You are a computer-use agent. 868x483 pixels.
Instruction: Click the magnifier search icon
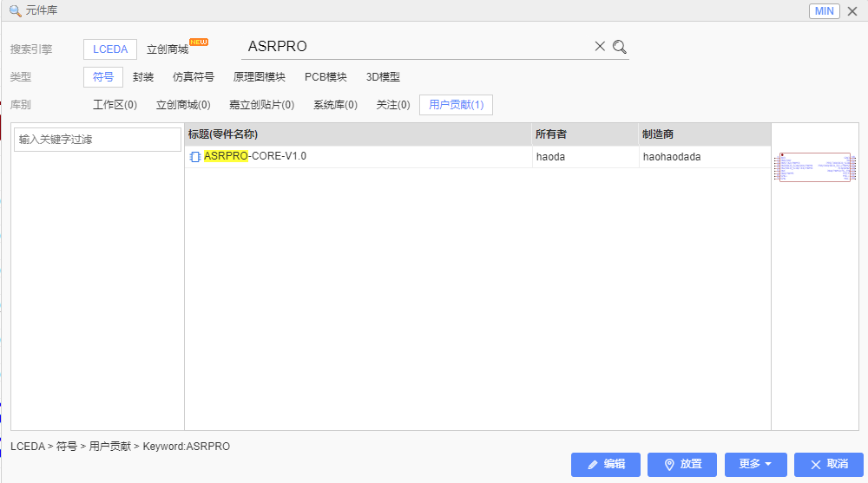620,47
